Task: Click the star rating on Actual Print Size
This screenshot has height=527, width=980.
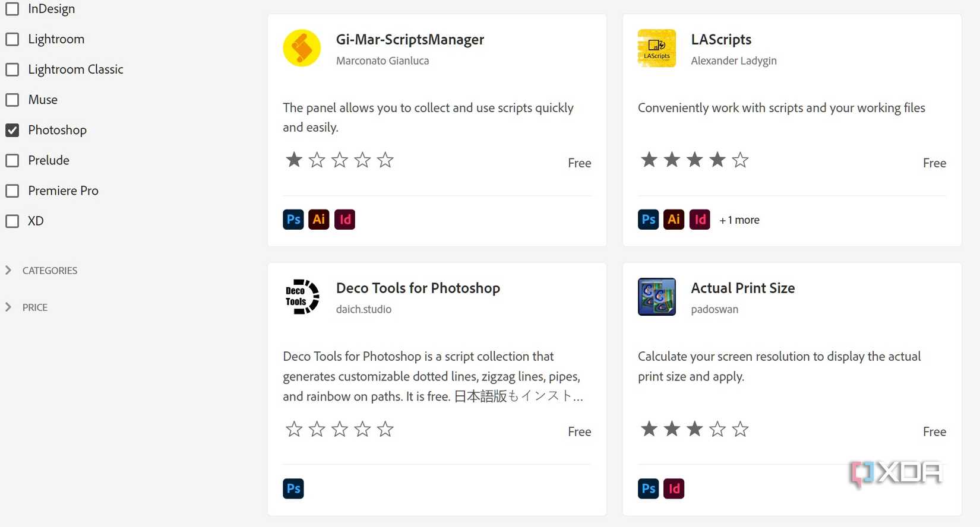Action: tap(694, 429)
